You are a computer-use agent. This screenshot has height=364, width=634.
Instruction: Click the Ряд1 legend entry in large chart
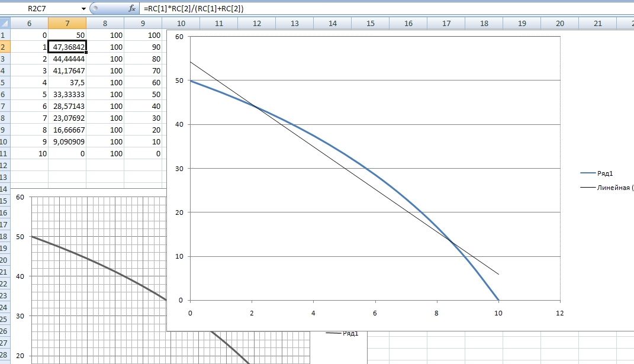[597, 173]
